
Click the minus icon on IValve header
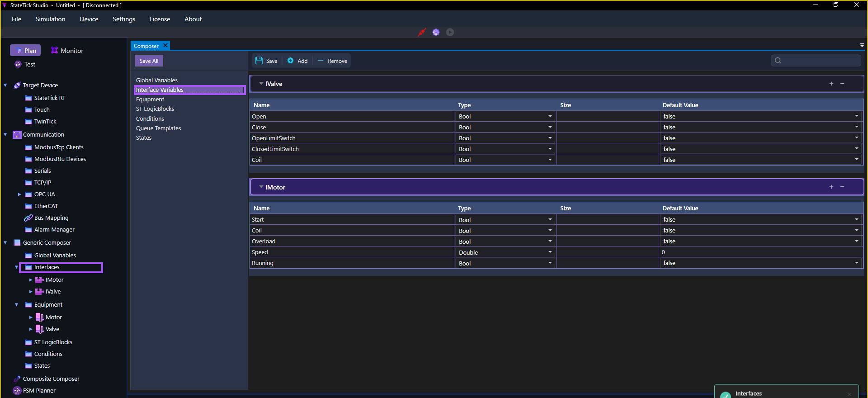point(842,84)
